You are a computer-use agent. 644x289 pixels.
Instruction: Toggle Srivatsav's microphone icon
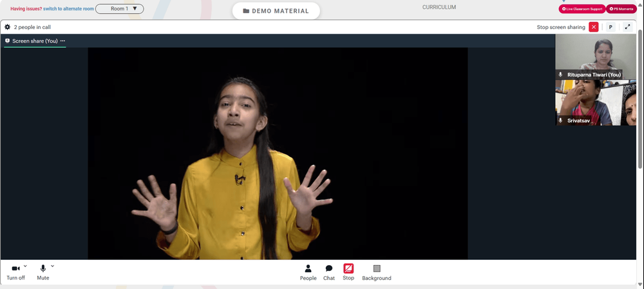560,121
